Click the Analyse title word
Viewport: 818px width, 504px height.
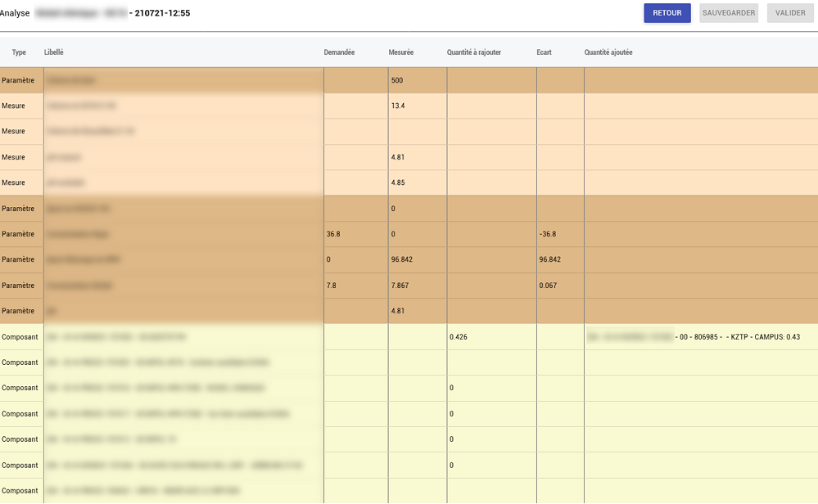(x=15, y=13)
